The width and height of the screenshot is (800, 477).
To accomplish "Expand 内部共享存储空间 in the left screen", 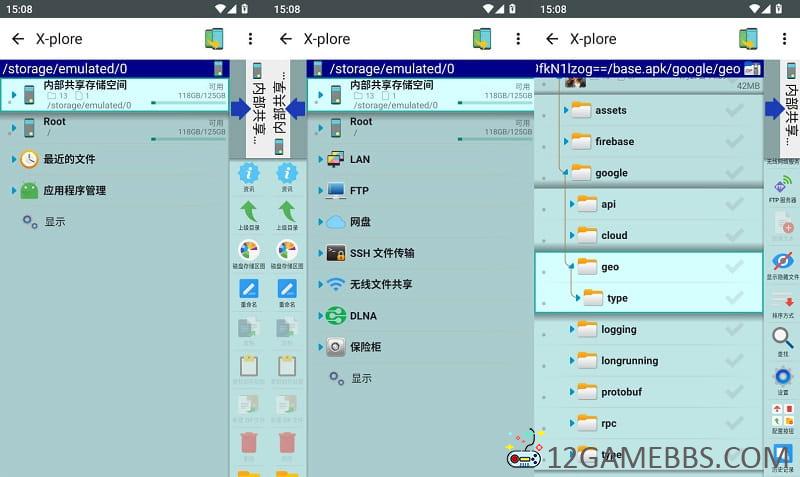I will [x=14, y=95].
